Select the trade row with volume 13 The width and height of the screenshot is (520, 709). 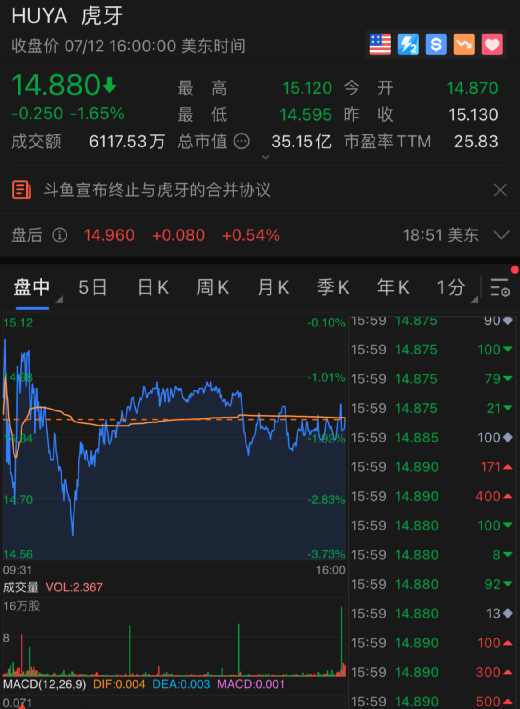pos(432,614)
